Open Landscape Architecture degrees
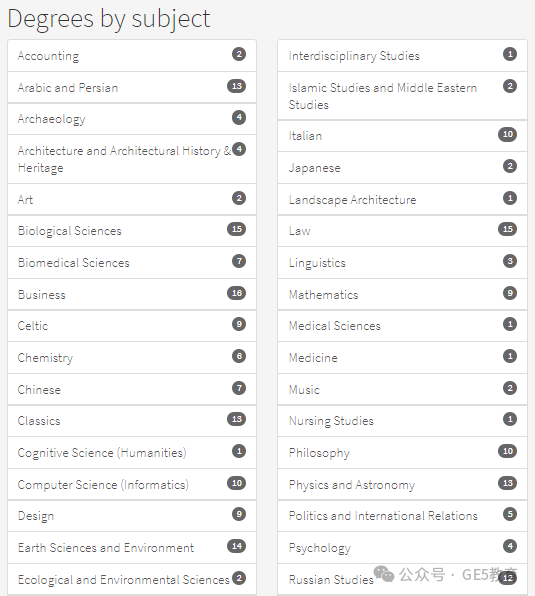 pos(402,200)
